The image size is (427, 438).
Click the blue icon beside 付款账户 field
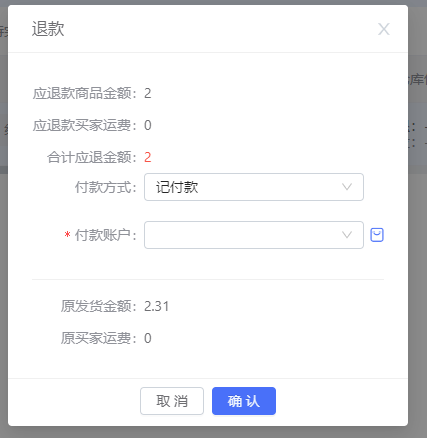[377, 235]
